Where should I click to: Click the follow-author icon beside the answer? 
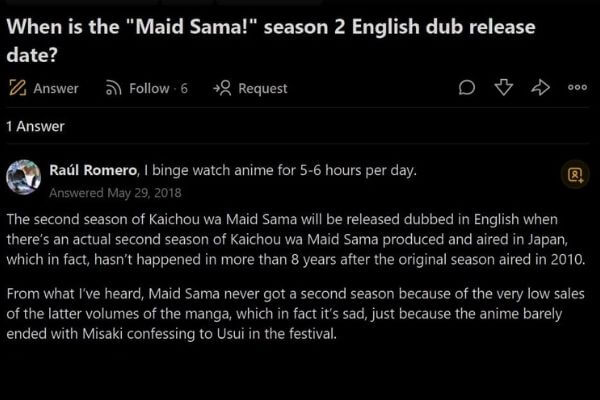pos(575,174)
